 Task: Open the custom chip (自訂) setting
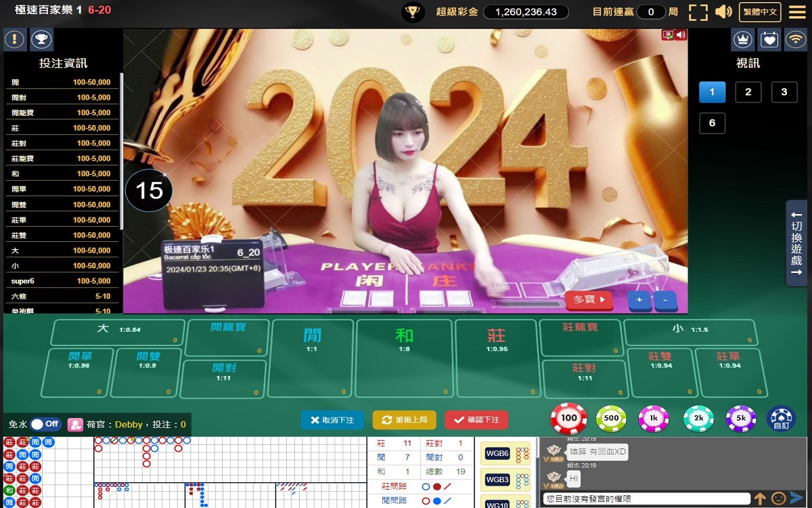pos(781,418)
